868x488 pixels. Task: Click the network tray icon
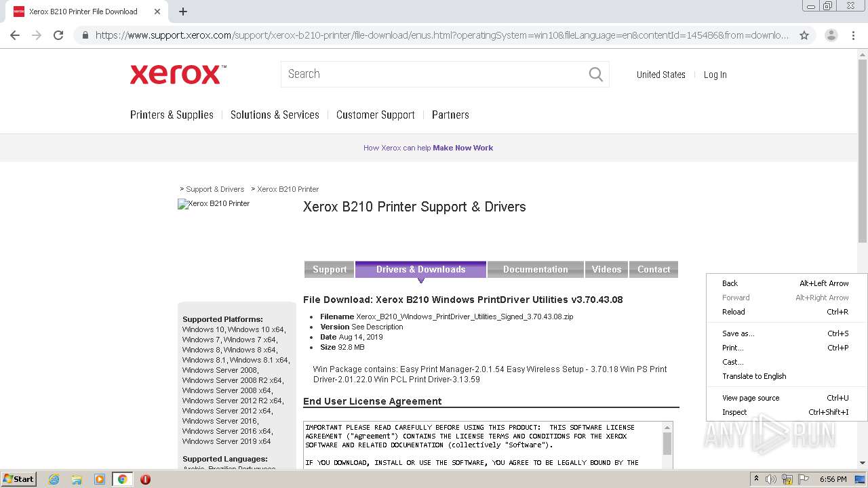[787, 479]
